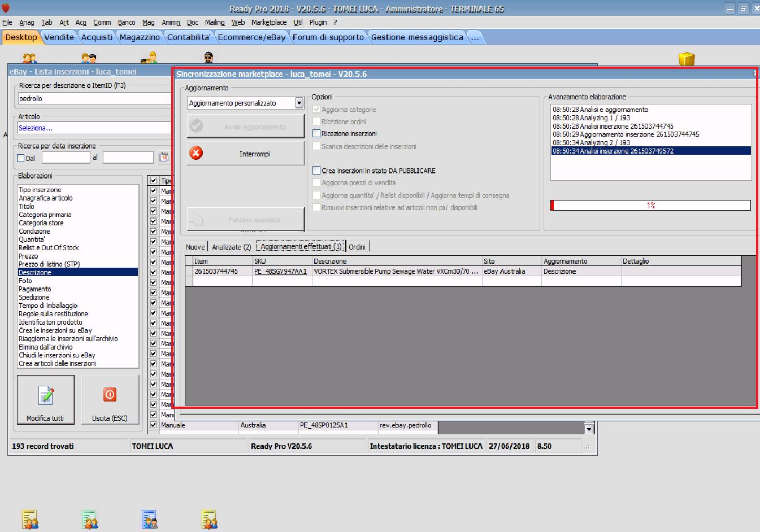Select log line 'Analisi inserzione 261503749572'
This screenshot has height=532, width=760.
click(652, 151)
